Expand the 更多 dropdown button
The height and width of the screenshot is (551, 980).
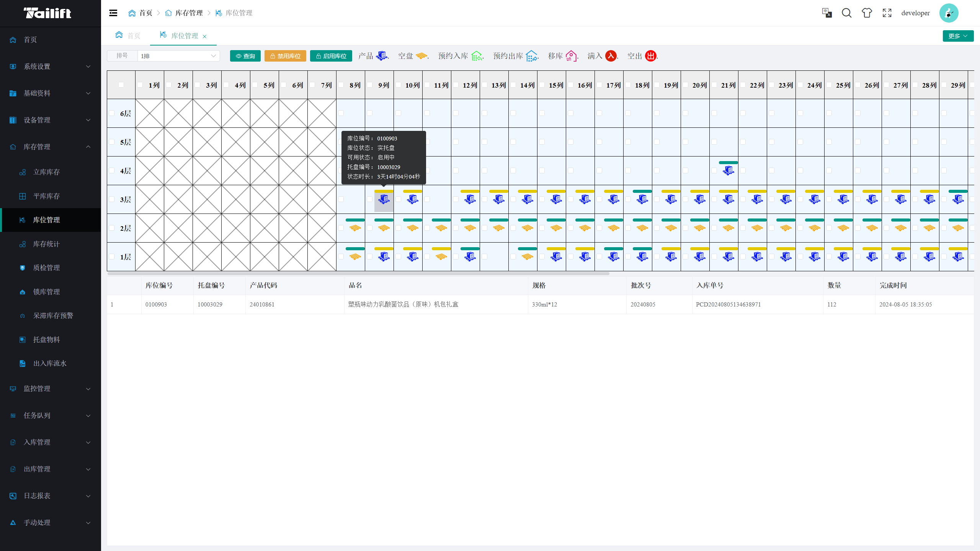point(958,36)
